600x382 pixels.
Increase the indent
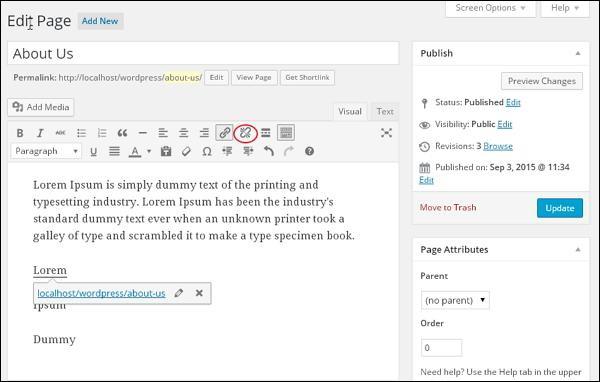(248, 152)
